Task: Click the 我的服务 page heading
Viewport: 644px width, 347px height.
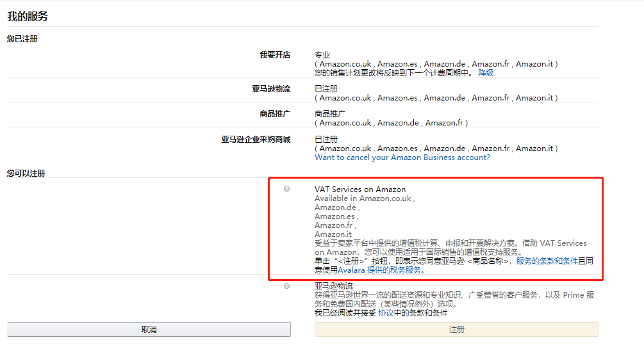Action: [x=28, y=17]
